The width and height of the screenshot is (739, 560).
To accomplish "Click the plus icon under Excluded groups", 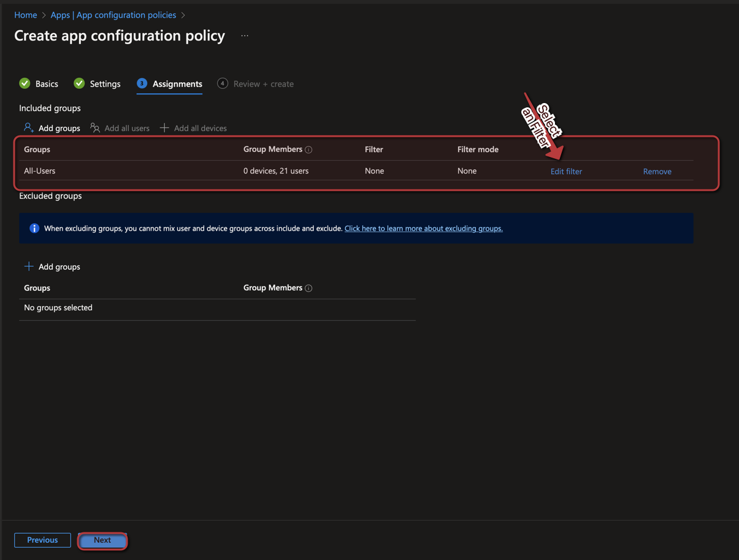I will (x=29, y=267).
